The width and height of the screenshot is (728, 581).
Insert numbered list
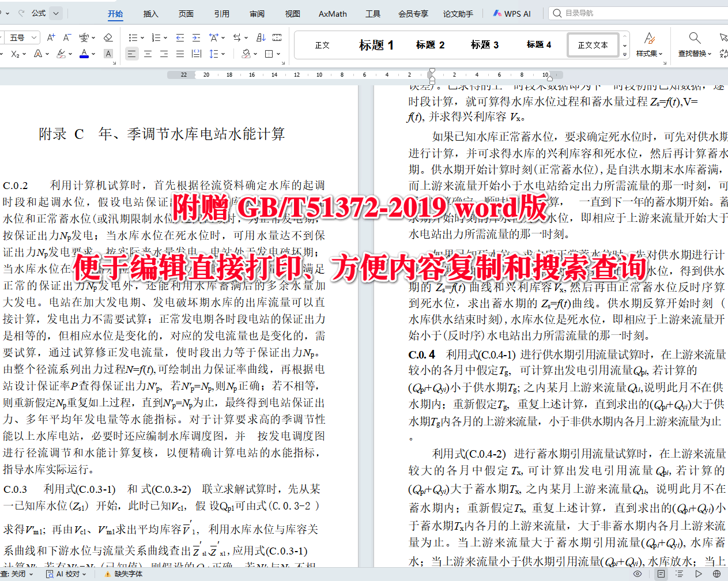[x=156, y=37]
